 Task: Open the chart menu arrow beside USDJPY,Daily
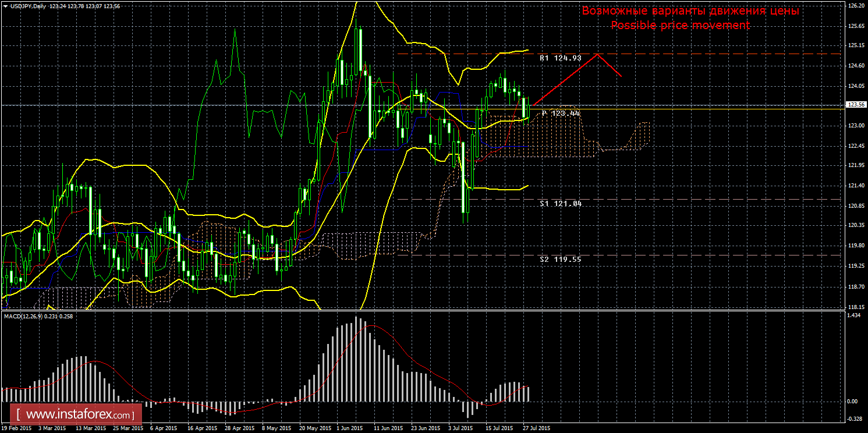5,6
